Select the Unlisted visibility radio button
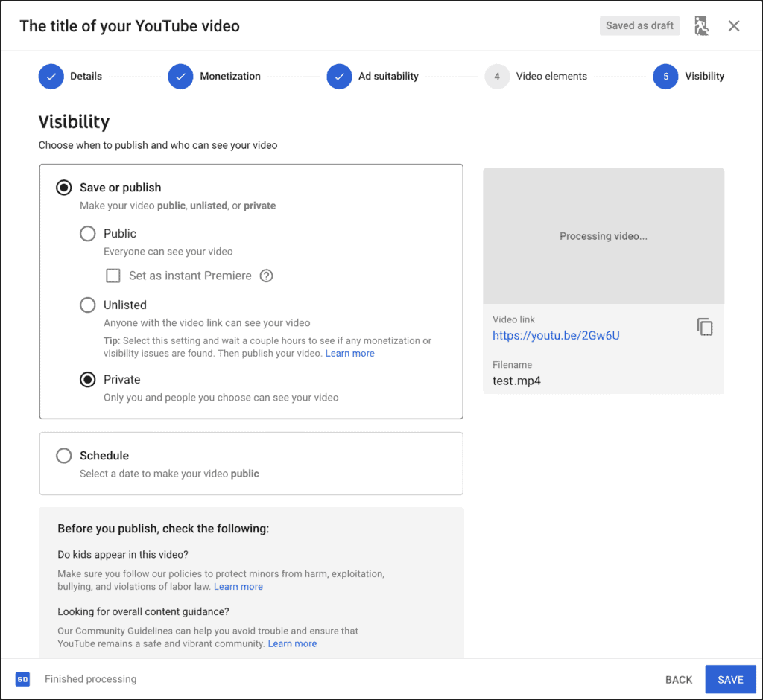The height and width of the screenshot is (700, 763). 88,305
